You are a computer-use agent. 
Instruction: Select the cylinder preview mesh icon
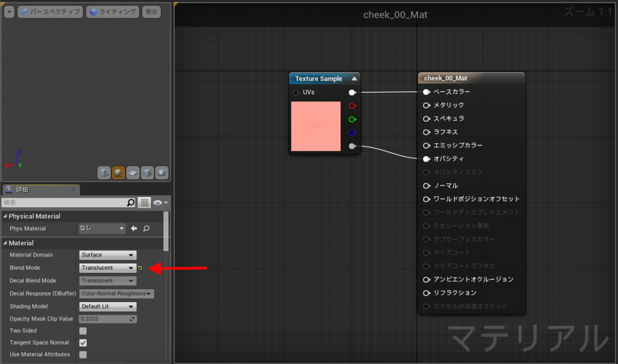[104, 173]
